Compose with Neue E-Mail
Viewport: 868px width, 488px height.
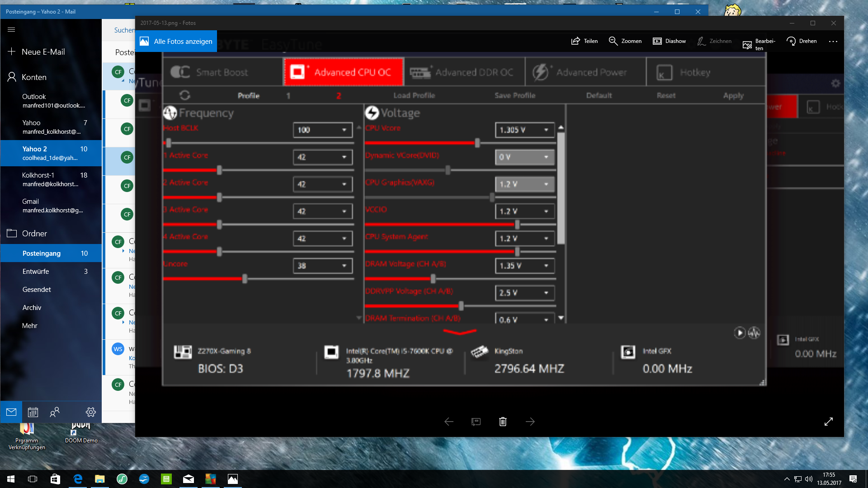[x=43, y=52]
